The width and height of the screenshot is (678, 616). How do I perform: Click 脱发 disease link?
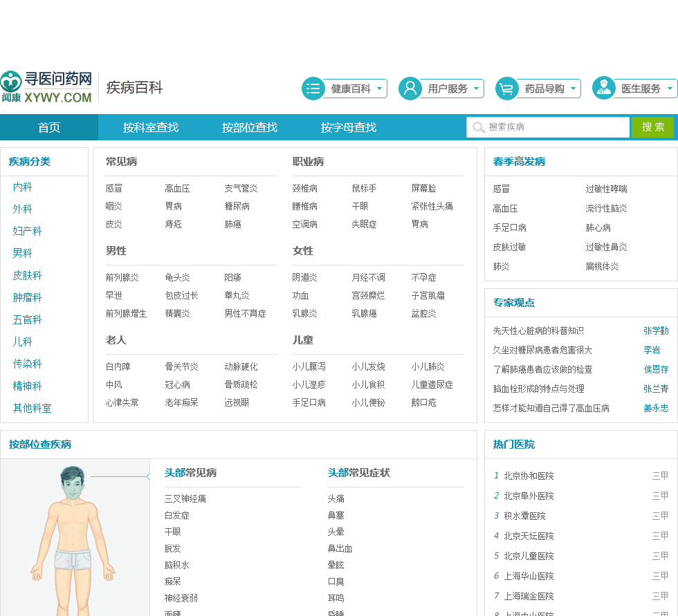coord(172,549)
